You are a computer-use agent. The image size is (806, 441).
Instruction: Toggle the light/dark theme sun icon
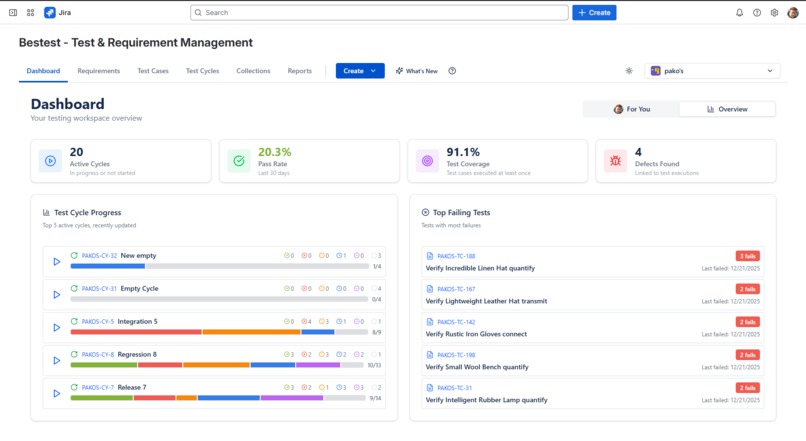629,71
